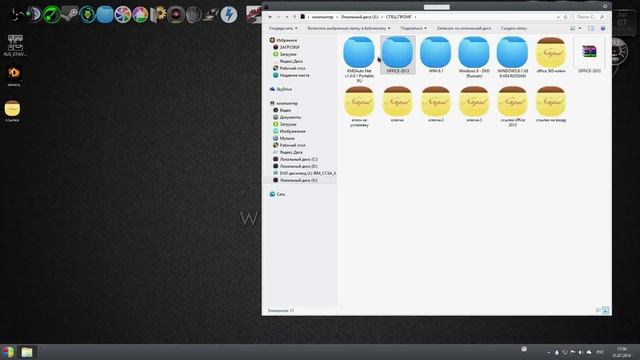Open the blue folder in top dock
Image resolution: width=640 pixels, height=360 pixels.
(105, 15)
